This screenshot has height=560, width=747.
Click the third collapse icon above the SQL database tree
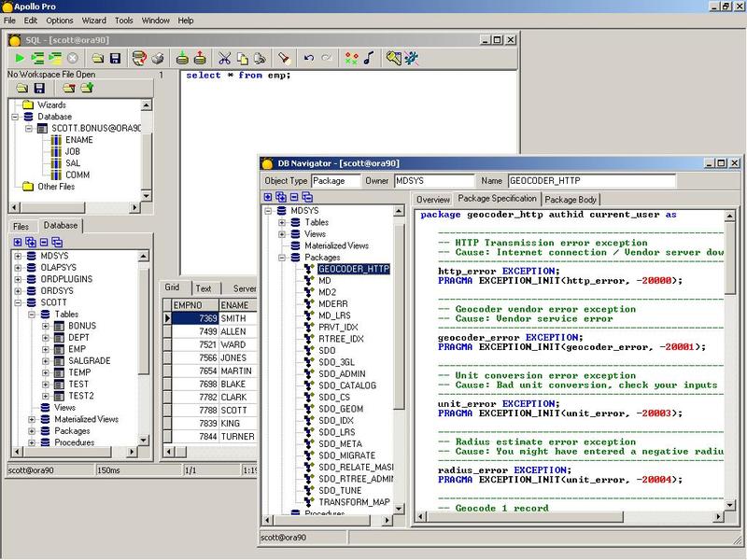(44, 242)
